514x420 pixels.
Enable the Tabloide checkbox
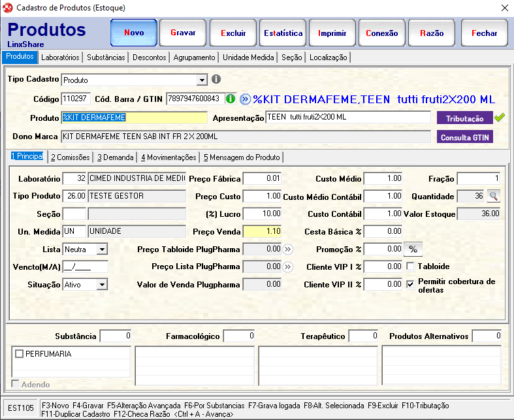[410, 267]
